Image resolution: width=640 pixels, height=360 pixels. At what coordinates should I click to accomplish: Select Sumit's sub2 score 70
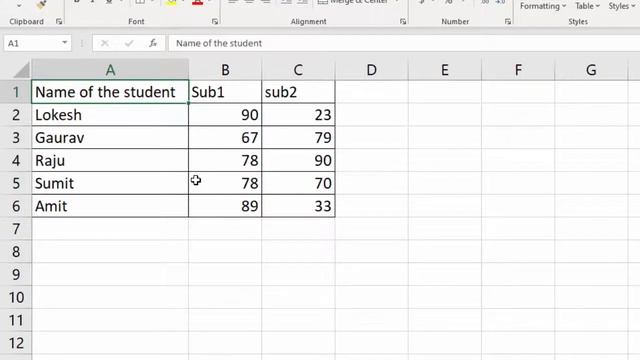[298, 183]
